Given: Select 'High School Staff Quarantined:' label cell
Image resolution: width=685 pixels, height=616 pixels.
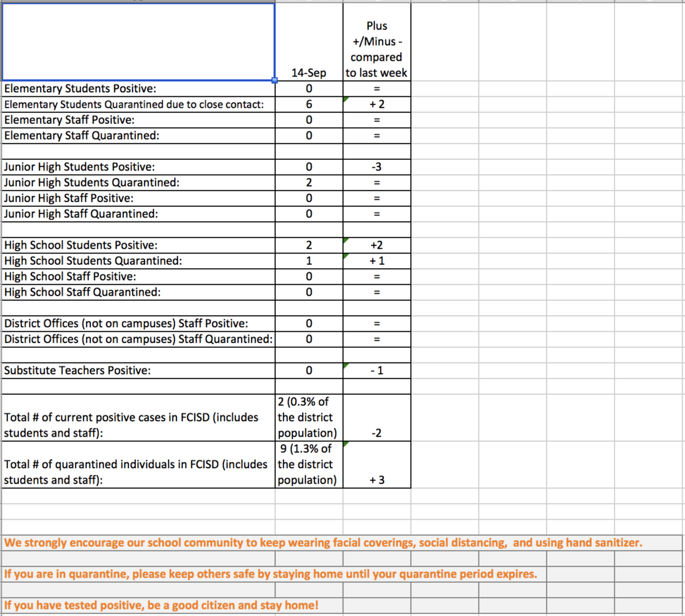Looking at the screenshot, I should coord(138,292).
